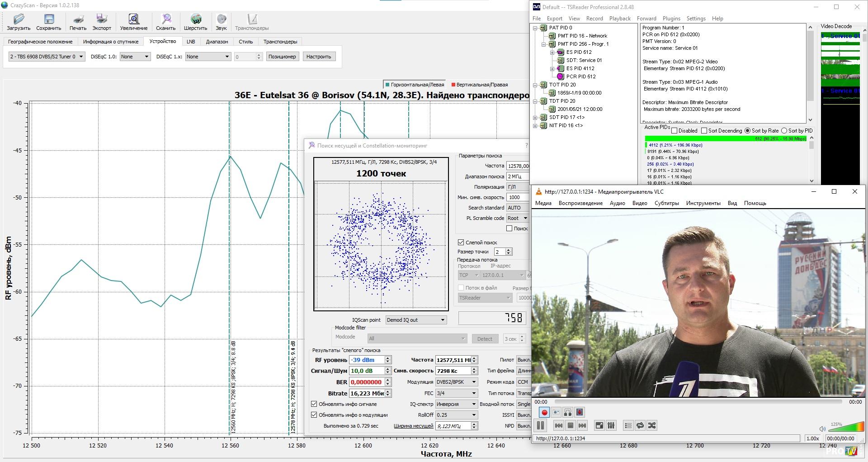
Task: Expand the NIT PID 16 tree node
Action: (x=535, y=126)
